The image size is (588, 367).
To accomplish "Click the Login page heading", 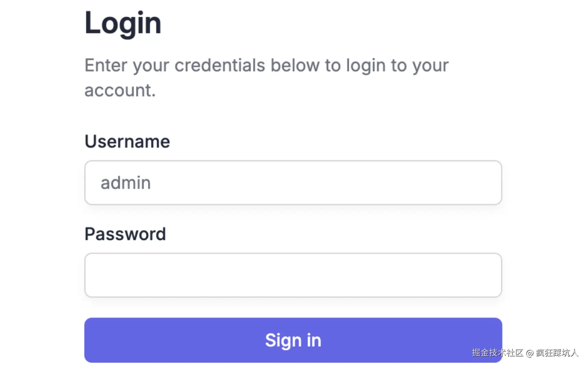I will 123,23.
